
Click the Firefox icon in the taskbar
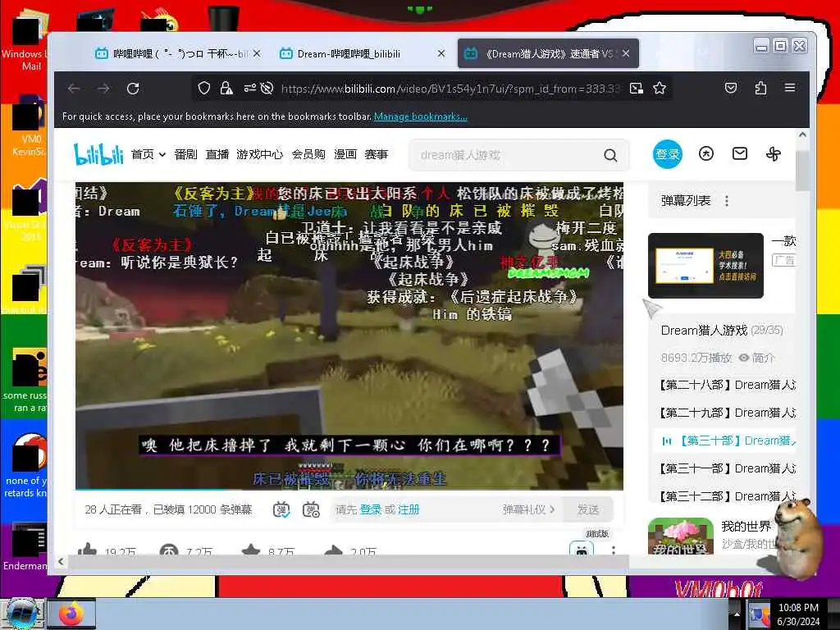[x=72, y=614]
